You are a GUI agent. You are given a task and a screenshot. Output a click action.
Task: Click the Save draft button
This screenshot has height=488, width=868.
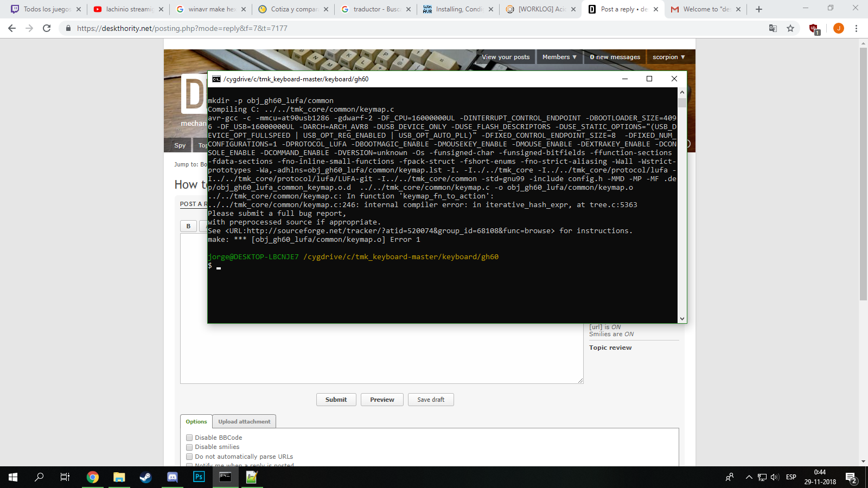point(431,400)
